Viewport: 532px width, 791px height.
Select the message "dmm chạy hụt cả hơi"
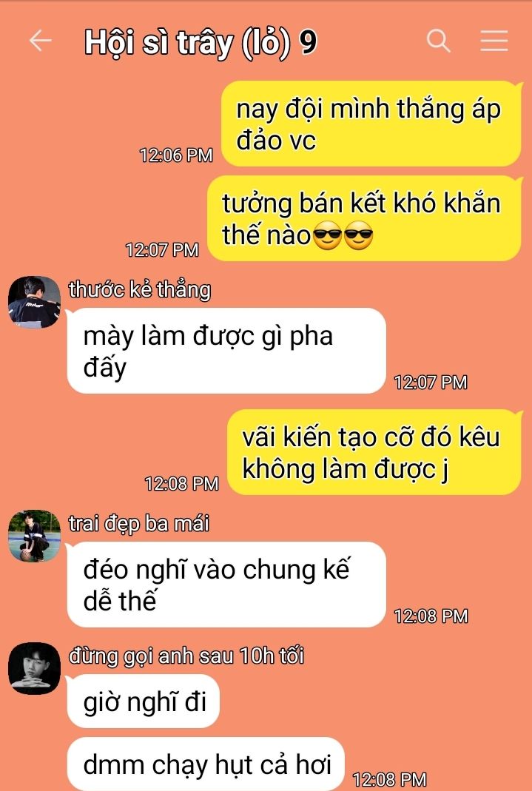click(x=206, y=764)
